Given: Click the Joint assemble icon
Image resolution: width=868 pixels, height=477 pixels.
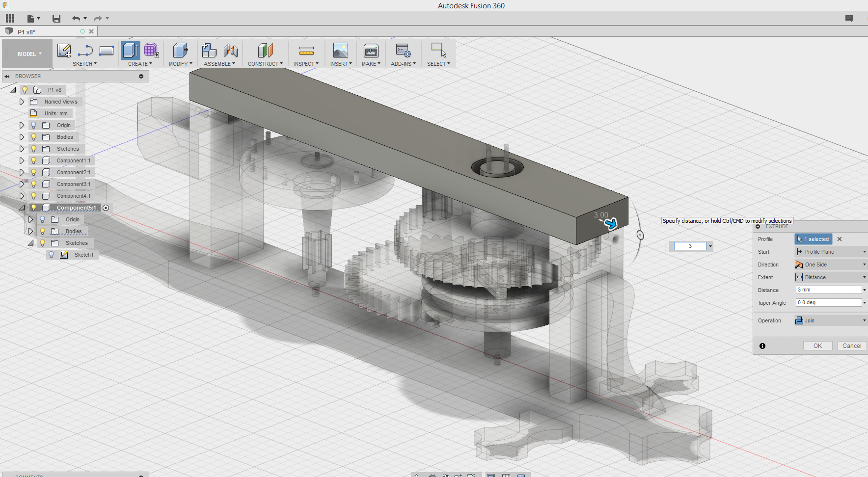Looking at the screenshot, I should tap(230, 51).
